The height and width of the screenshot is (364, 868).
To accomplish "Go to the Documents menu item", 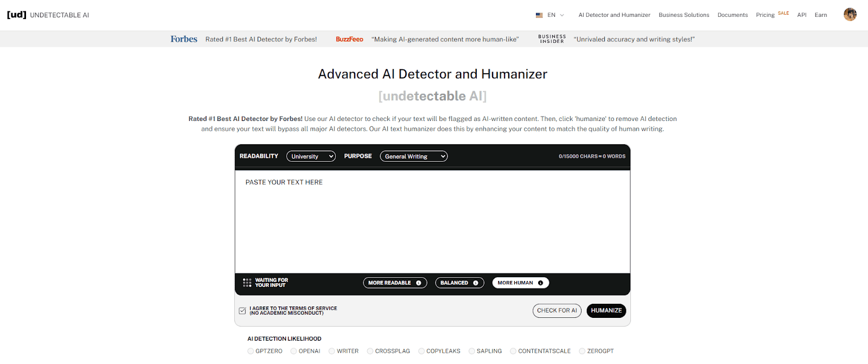I will click(x=732, y=15).
